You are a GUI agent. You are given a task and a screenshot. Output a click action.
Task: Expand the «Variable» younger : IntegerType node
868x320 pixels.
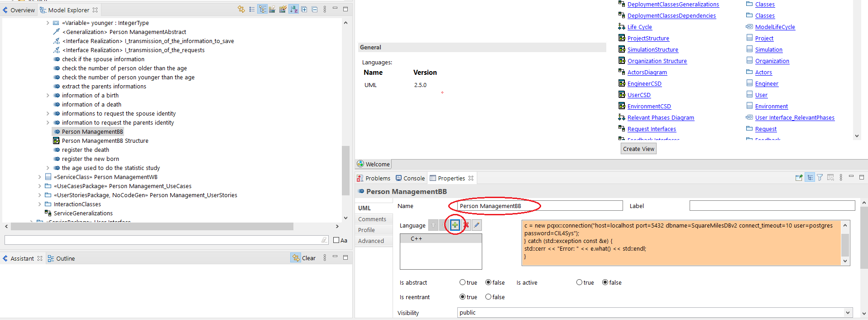pos(48,23)
